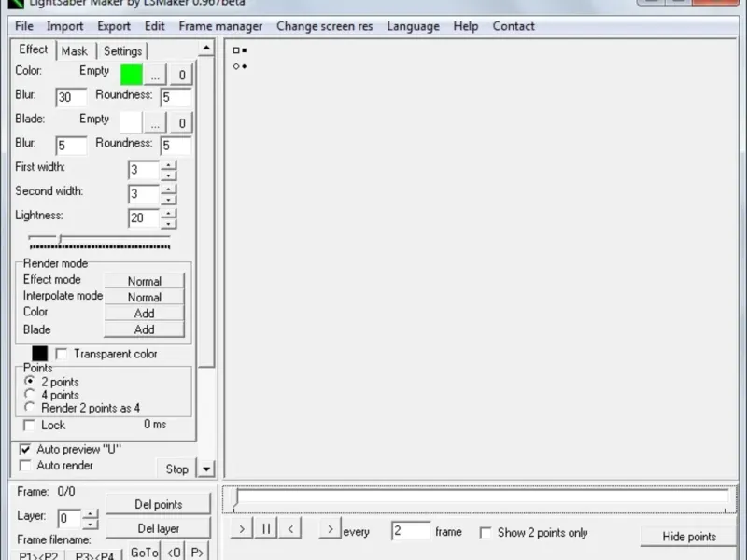Edit the Blade Blur field showing 5
This screenshot has height=560, width=747.
click(x=71, y=146)
